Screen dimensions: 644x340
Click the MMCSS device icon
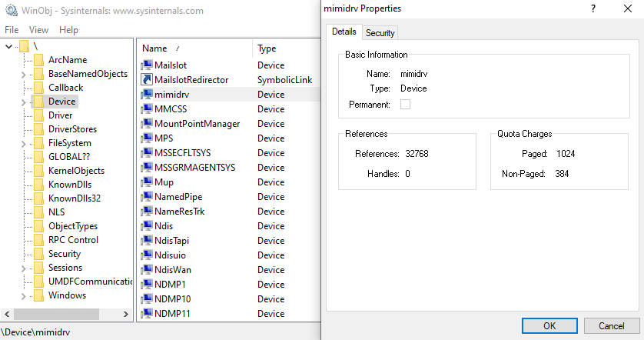tap(147, 109)
